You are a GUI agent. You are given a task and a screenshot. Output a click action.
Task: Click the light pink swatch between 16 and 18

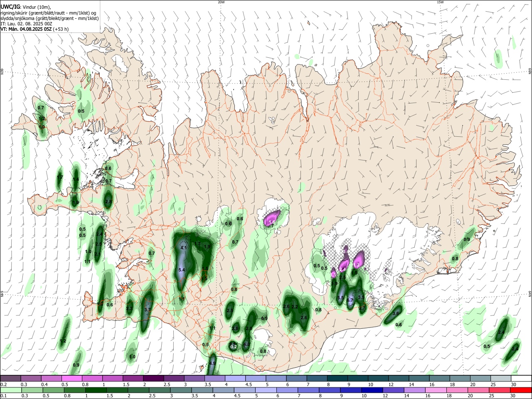[436, 390]
